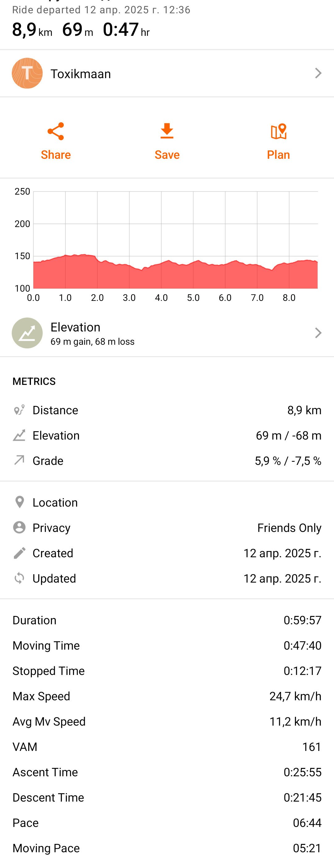Tap the Share icon

tap(56, 131)
